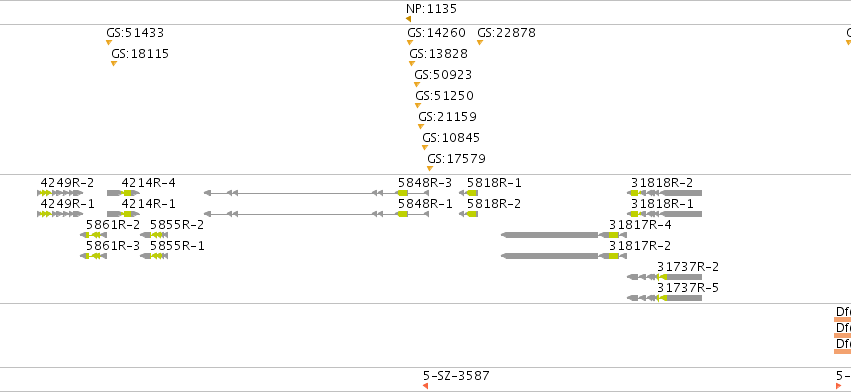This screenshot has height=392, width=851.
Task: Click the 31818R-1 transcript glyph
Action: point(665,214)
